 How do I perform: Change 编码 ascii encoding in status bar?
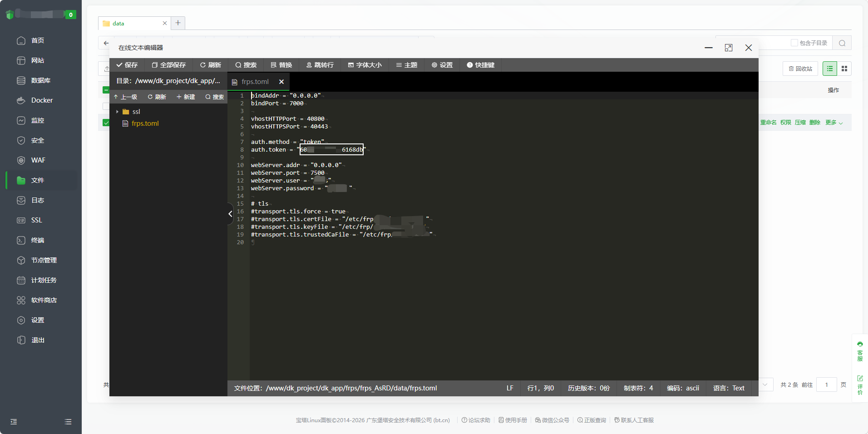click(x=682, y=388)
